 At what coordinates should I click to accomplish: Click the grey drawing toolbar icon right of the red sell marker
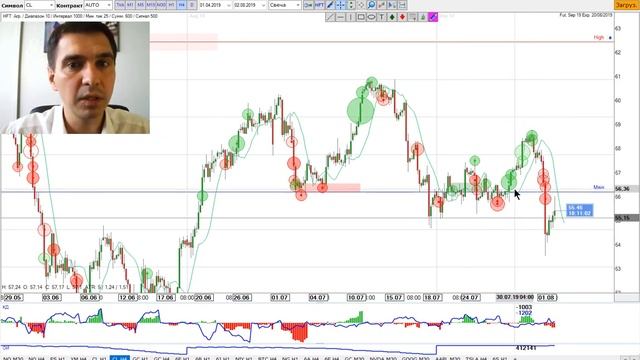pos(413,17)
